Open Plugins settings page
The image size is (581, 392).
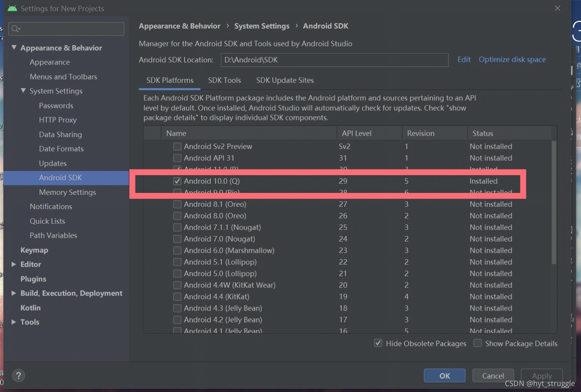point(33,279)
